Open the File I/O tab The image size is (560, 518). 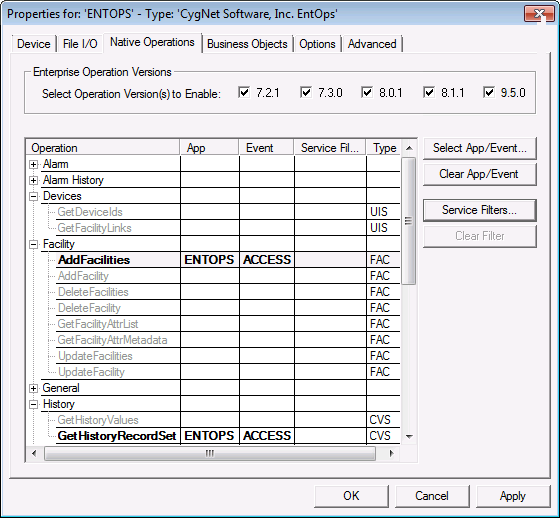tap(80, 44)
